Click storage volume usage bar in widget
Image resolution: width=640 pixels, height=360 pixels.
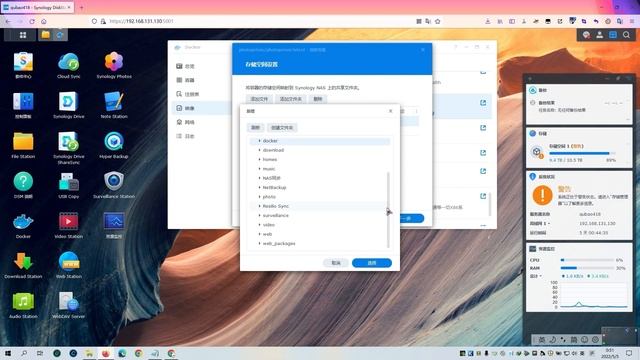[x=582, y=153]
